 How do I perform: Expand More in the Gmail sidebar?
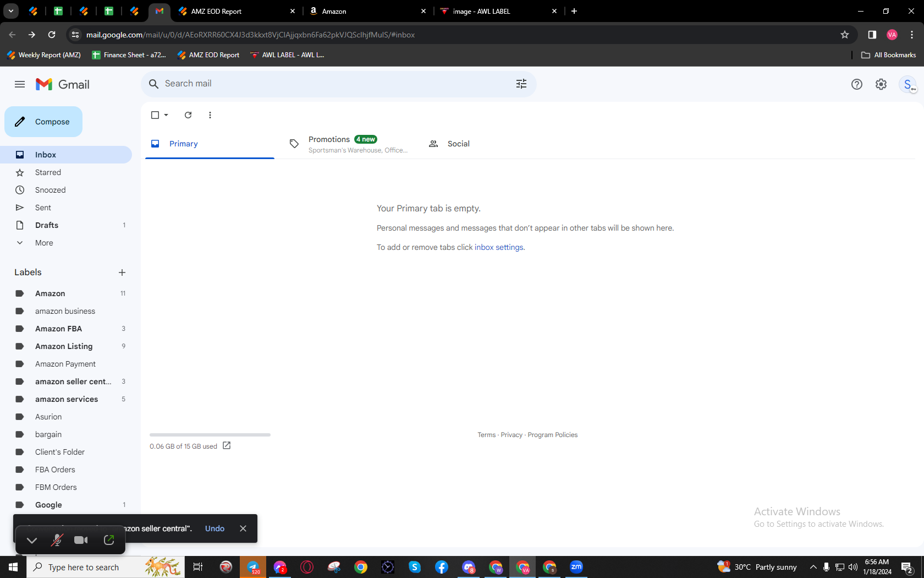(44, 243)
